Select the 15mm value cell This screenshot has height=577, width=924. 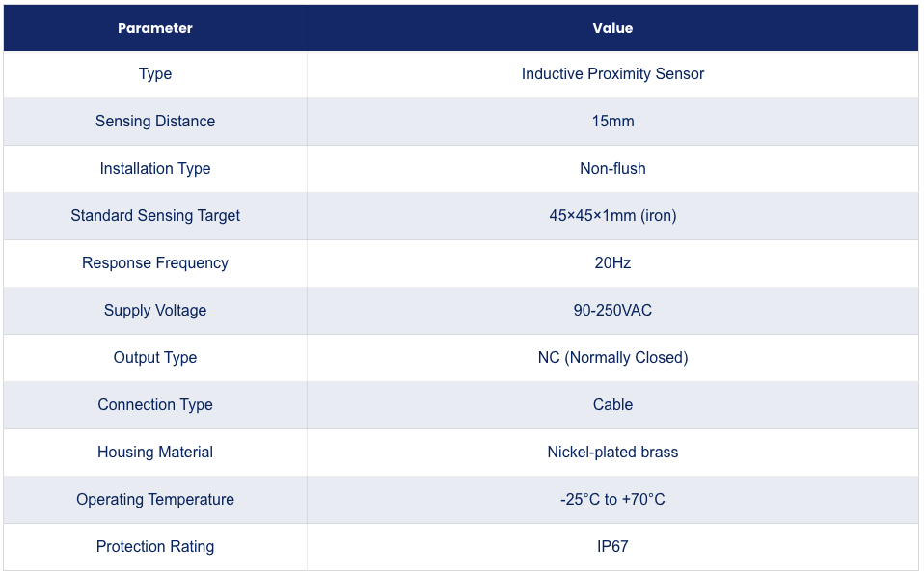[612, 121]
